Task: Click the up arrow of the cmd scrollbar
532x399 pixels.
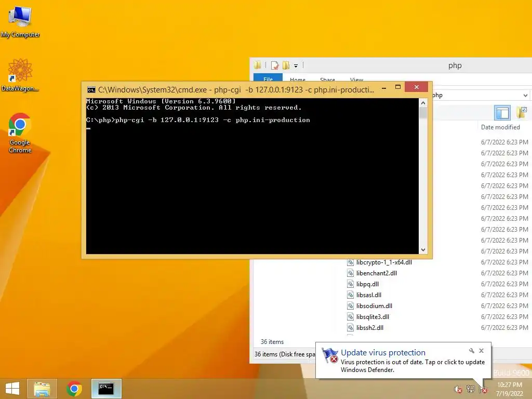Action: (423, 102)
